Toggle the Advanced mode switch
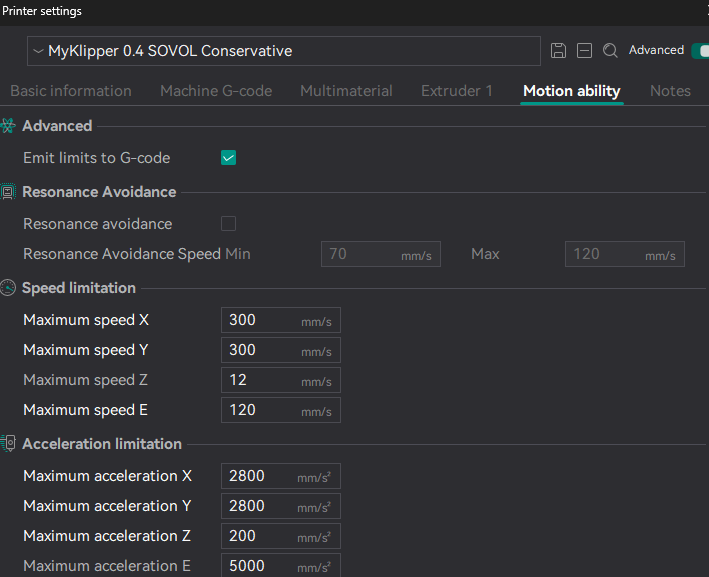Screen dimensions: 709x577 point(698,50)
